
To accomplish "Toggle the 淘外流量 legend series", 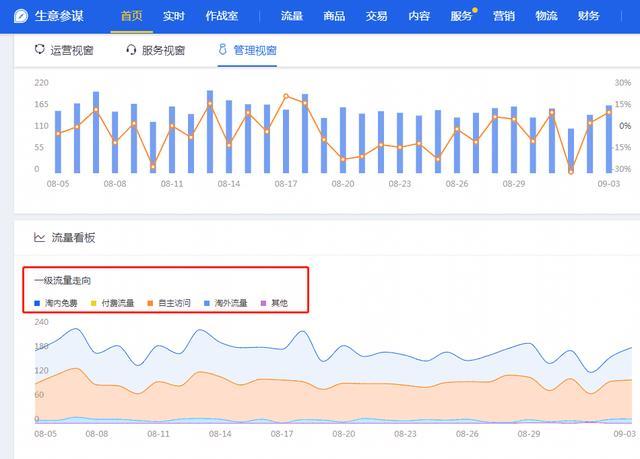I will 226,303.
